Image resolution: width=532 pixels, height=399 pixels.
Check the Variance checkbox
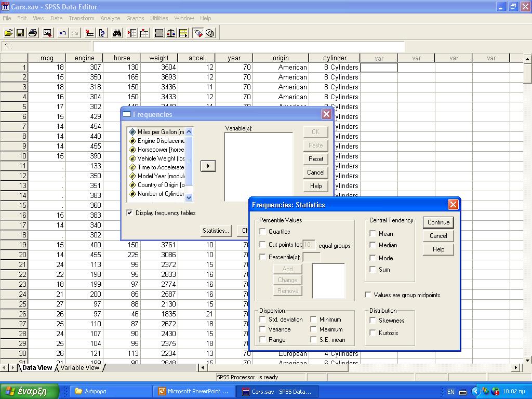[x=262, y=329]
